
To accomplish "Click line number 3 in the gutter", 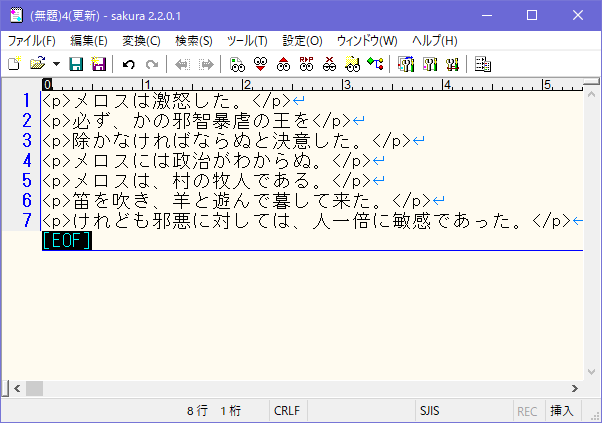I will pyautogui.click(x=26, y=140).
